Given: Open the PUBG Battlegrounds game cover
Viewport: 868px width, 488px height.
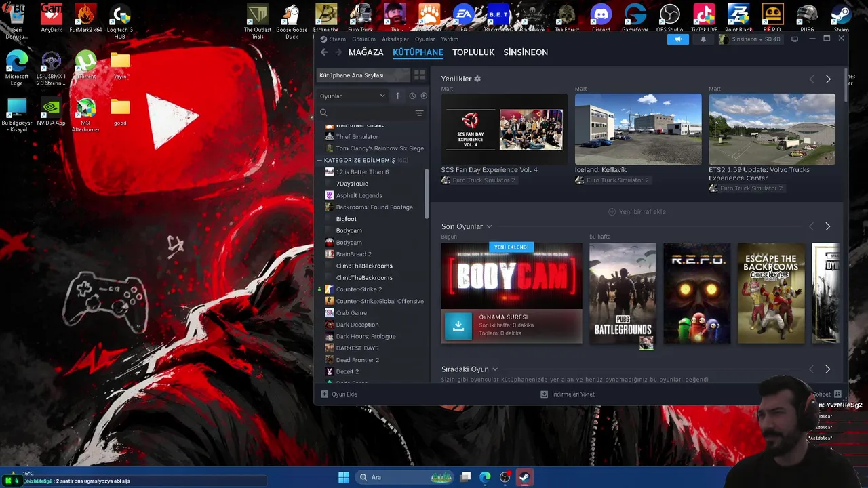Looking at the screenshot, I should (x=623, y=293).
